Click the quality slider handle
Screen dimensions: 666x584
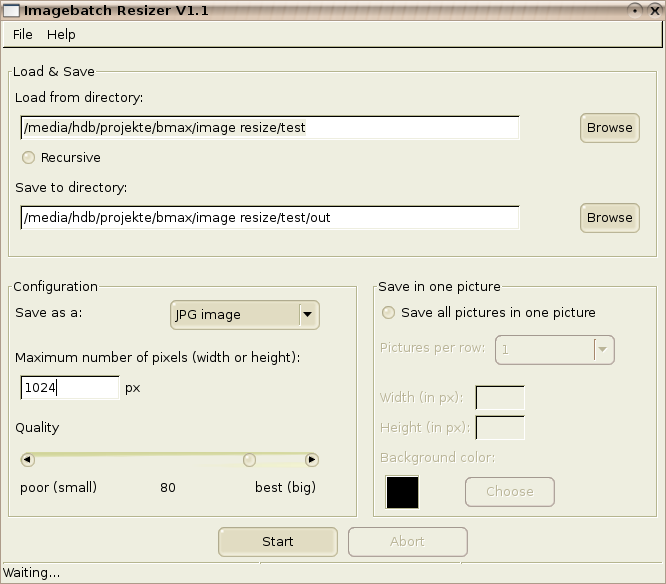(249, 460)
